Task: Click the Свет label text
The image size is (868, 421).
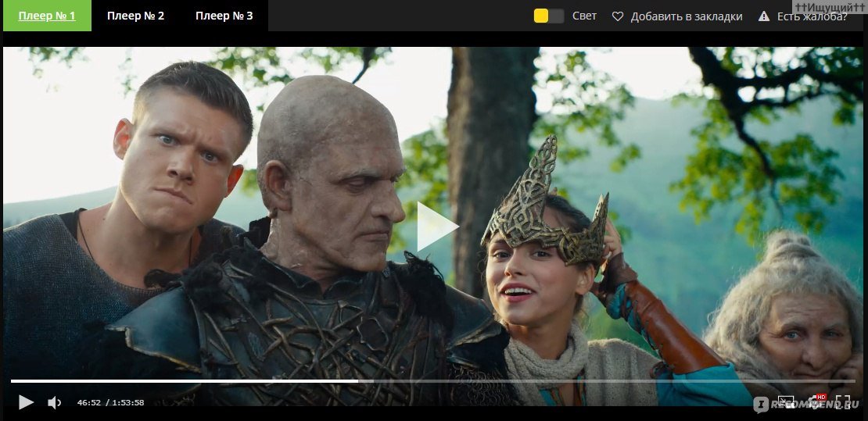Action: (x=584, y=16)
